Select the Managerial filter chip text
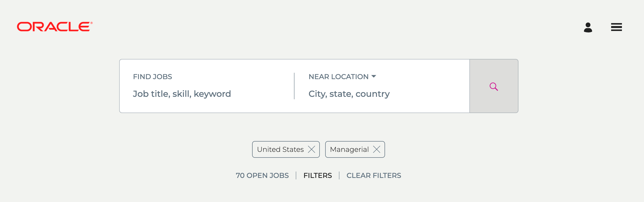 coord(349,149)
